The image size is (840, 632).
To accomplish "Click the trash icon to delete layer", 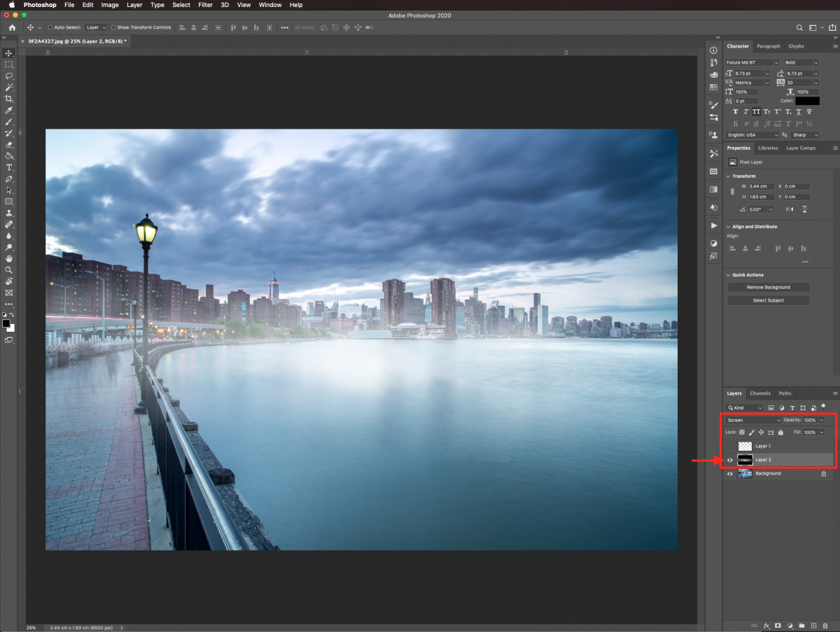I will pyautogui.click(x=825, y=625).
